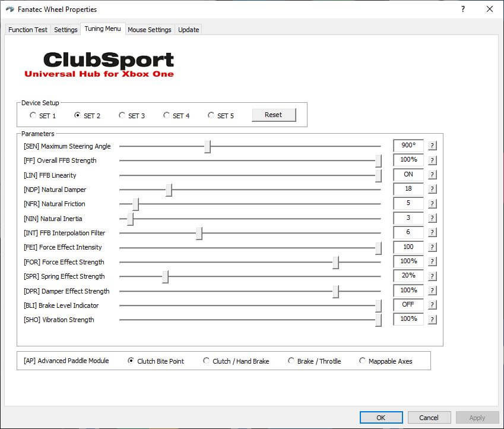Click the FFB Linearity slider handle
The height and width of the screenshot is (429, 504).
pyautogui.click(x=378, y=175)
